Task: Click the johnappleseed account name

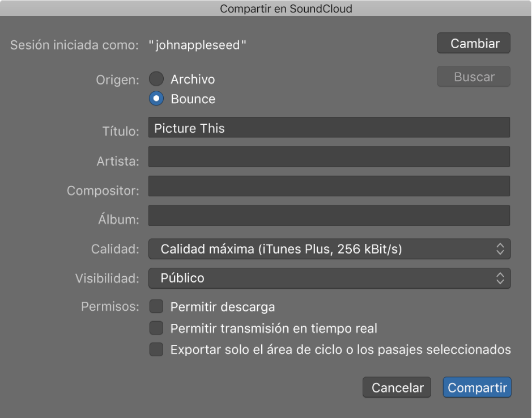Action: [x=198, y=45]
